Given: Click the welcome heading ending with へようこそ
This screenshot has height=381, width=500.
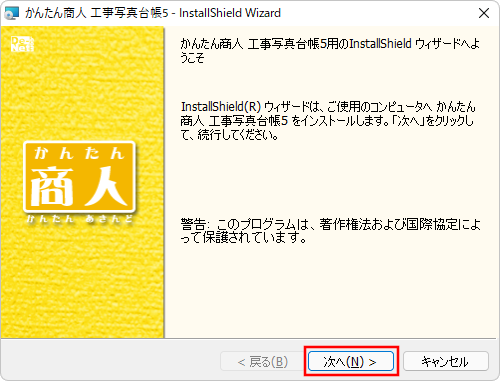Looking at the screenshot, I should 330,50.
